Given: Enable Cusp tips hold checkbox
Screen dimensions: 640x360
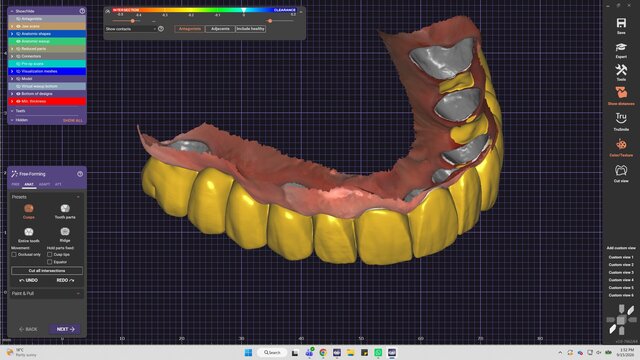Looking at the screenshot, I should click(x=49, y=254).
